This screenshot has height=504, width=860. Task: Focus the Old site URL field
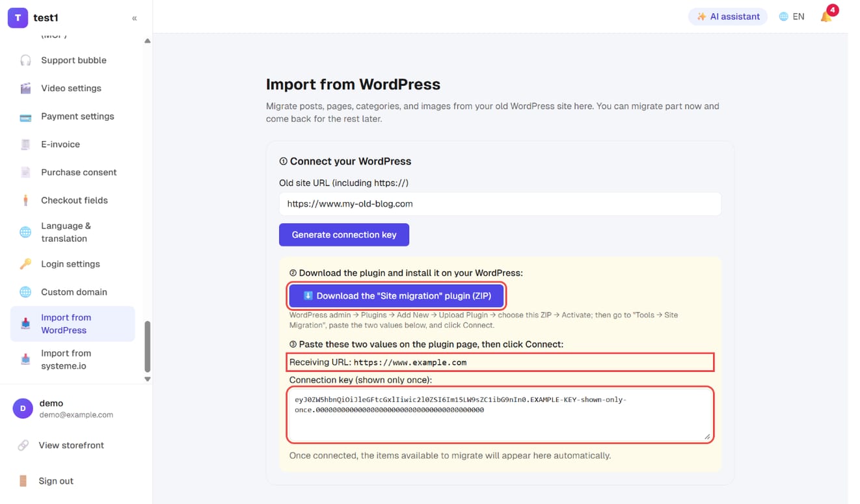click(500, 204)
